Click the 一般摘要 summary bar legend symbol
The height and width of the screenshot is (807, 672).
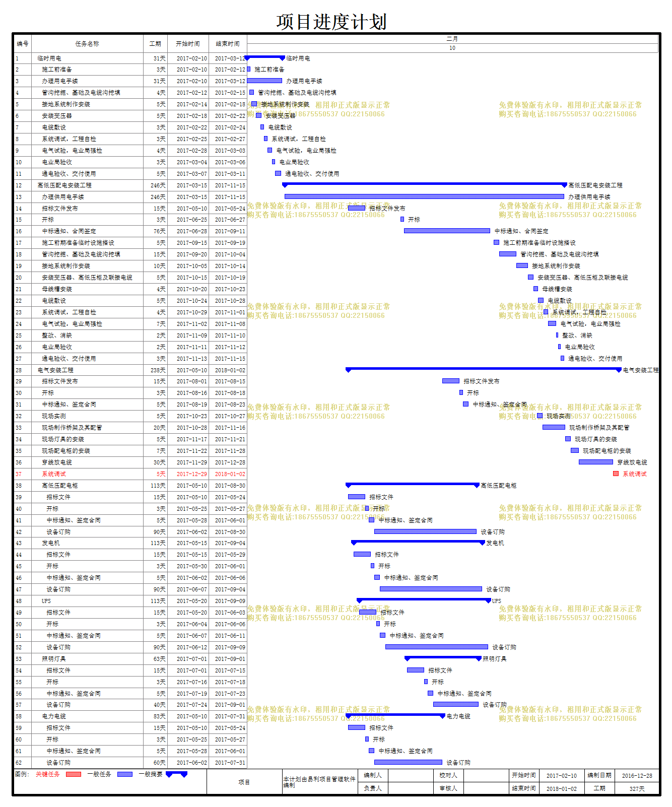pyautogui.click(x=177, y=774)
